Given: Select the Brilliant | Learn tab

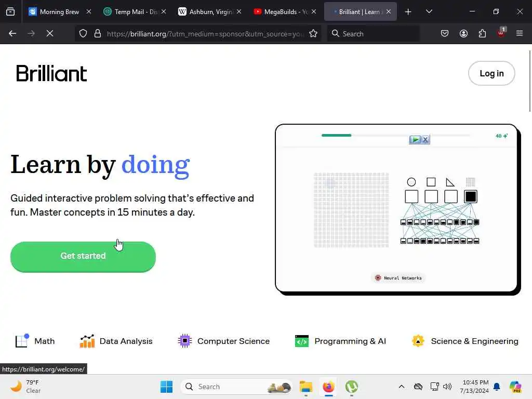Looking at the screenshot, I should click(x=361, y=12).
